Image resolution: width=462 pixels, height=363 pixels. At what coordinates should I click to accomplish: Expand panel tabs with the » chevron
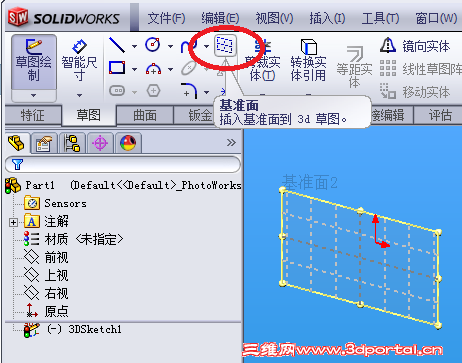coord(231,143)
